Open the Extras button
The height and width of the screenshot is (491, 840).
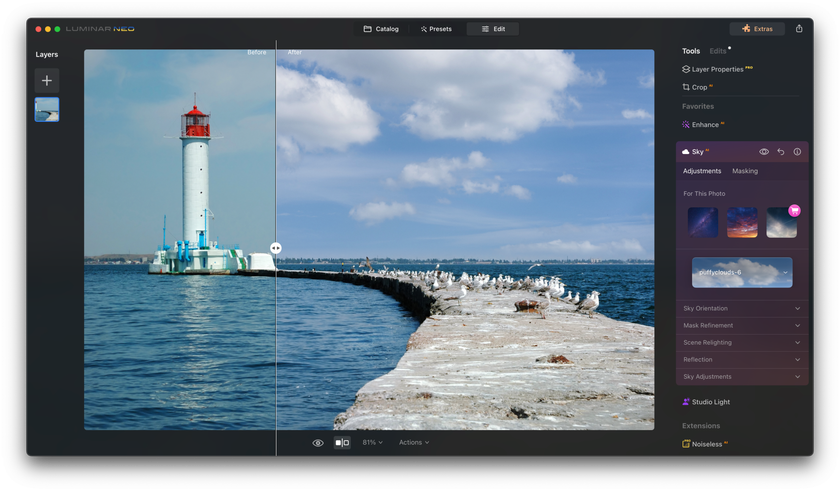tap(757, 29)
